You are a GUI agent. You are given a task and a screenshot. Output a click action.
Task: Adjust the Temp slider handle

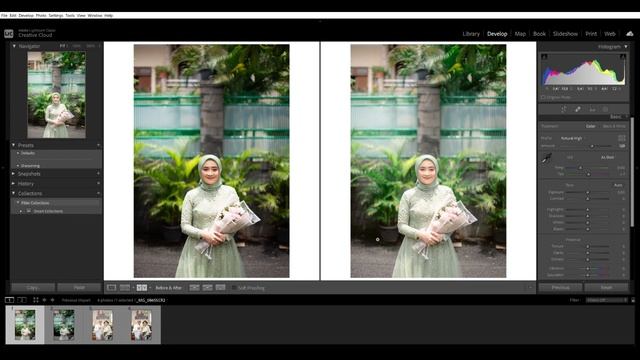581,167
